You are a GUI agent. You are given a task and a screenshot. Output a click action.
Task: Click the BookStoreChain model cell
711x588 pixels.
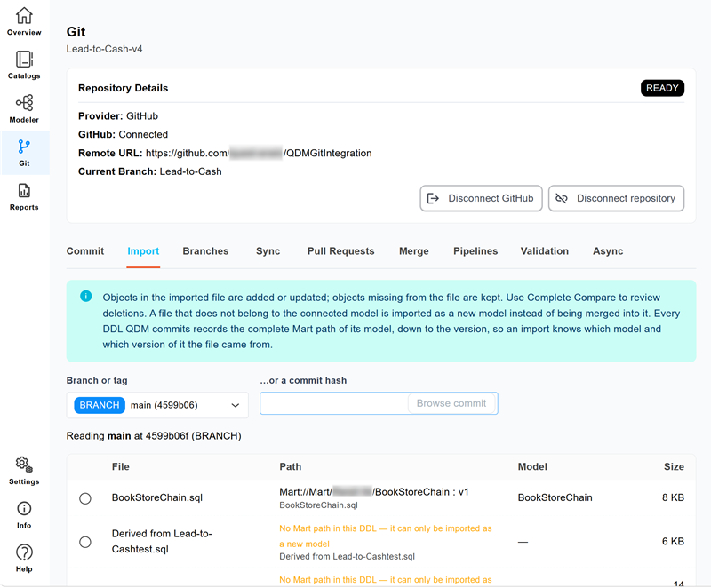pyautogui.click(x=555, y=497)
